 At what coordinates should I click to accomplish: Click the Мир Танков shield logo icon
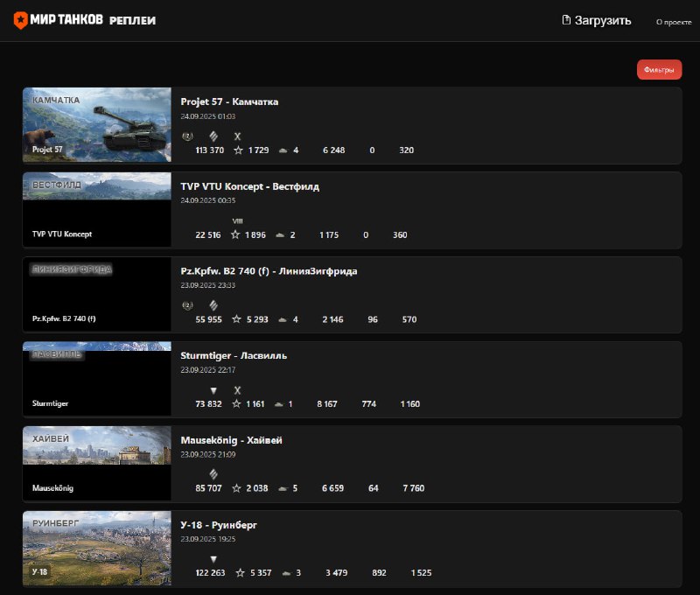point(19,20)
